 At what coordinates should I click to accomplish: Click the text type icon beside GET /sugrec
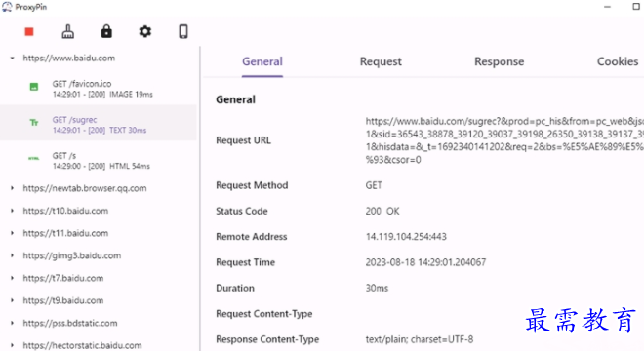(34, 122)
